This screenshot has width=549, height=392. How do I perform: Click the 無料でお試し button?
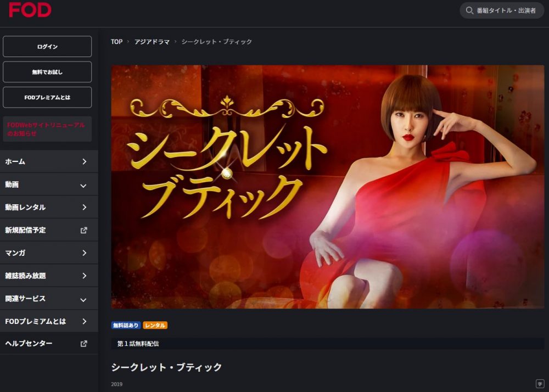coord(47,72)
